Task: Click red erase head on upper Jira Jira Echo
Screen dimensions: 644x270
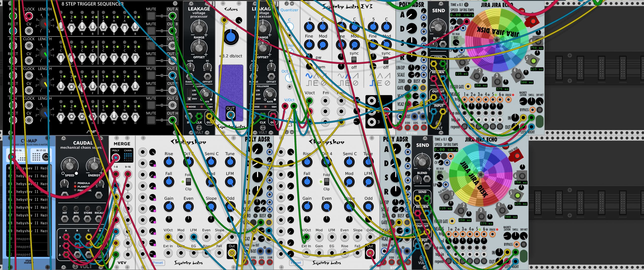Action: click(533, 21)
